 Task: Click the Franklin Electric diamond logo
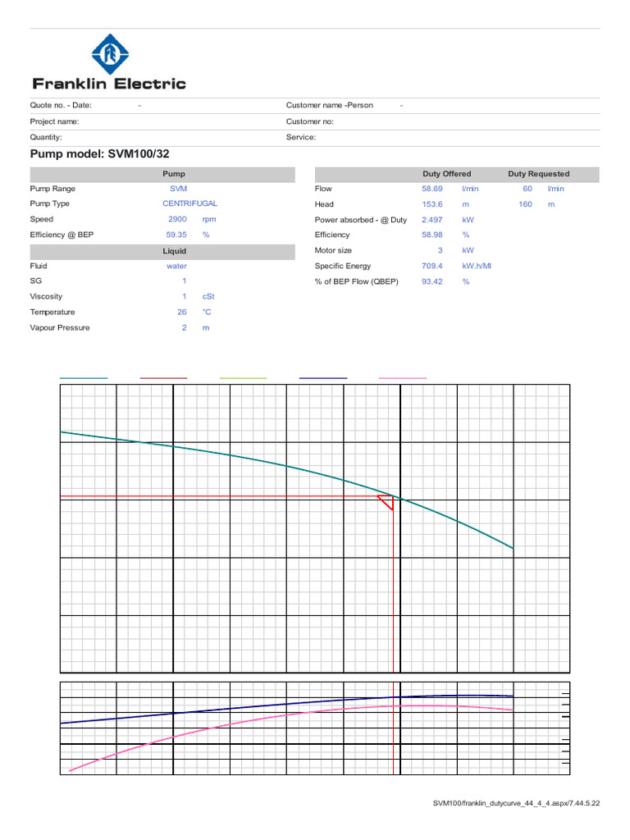(x=110, y=54)
